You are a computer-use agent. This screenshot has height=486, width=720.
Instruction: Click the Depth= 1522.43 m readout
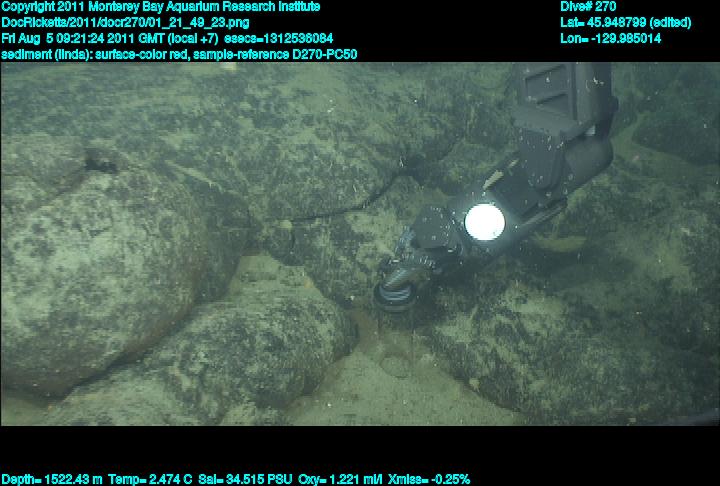(46, 479)
